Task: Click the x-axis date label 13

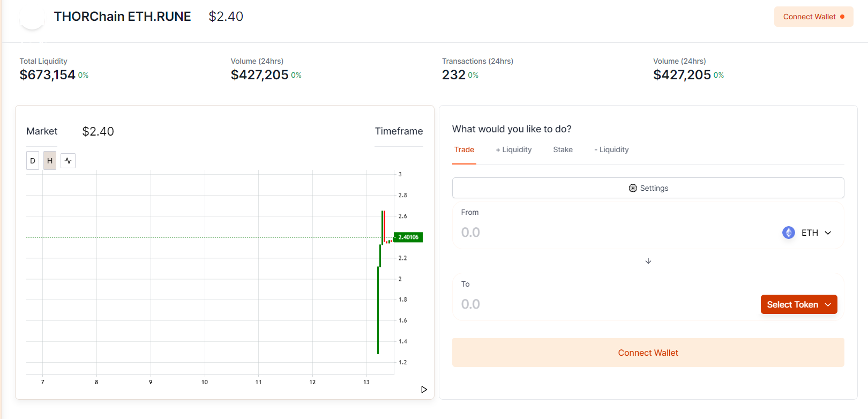Action: coord(366,382)
